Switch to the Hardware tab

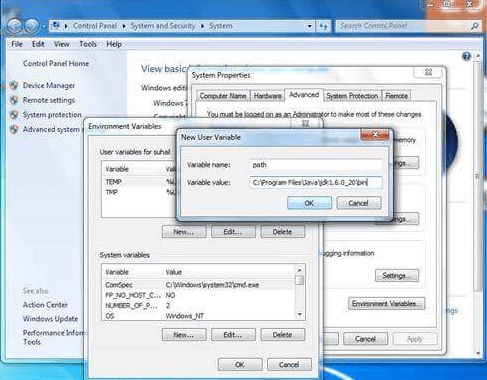point(267,96)
